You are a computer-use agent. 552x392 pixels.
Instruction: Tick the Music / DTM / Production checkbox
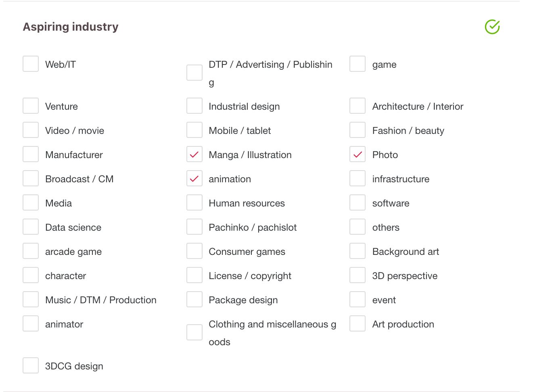(x=31, y=300)
